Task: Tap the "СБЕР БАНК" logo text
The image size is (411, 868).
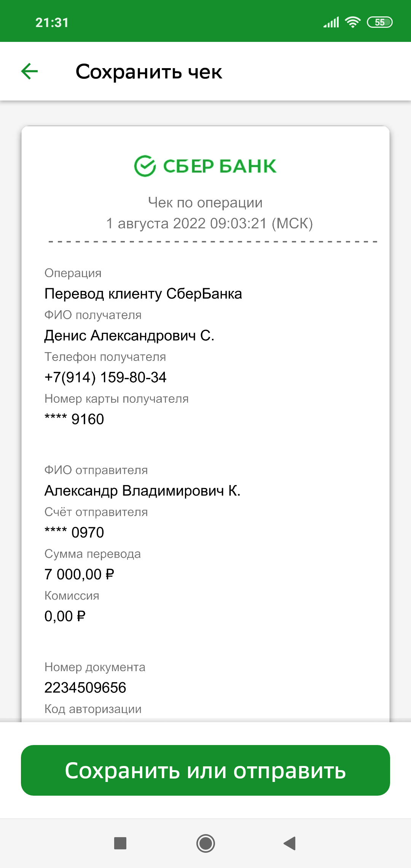Action: coord(220,166)
